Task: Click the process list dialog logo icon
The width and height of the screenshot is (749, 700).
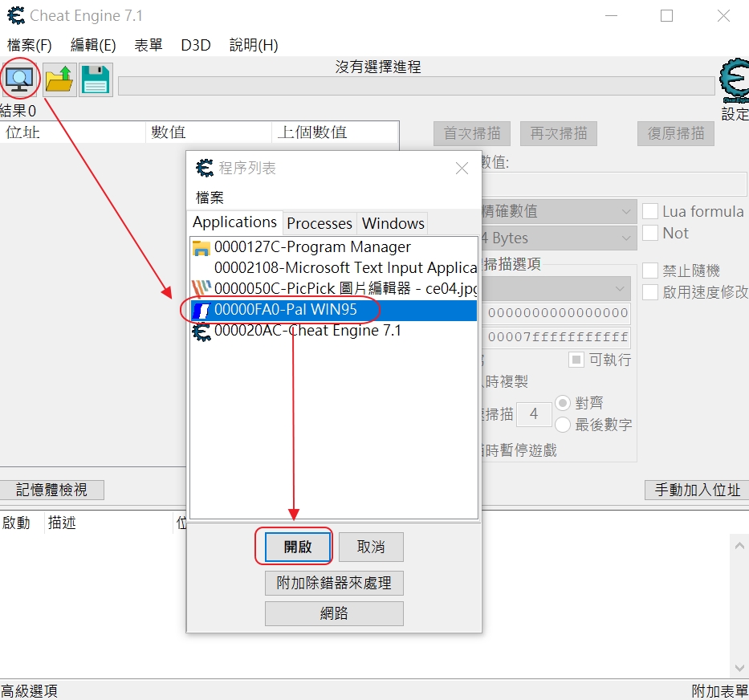Action: (x=205, y=168)
